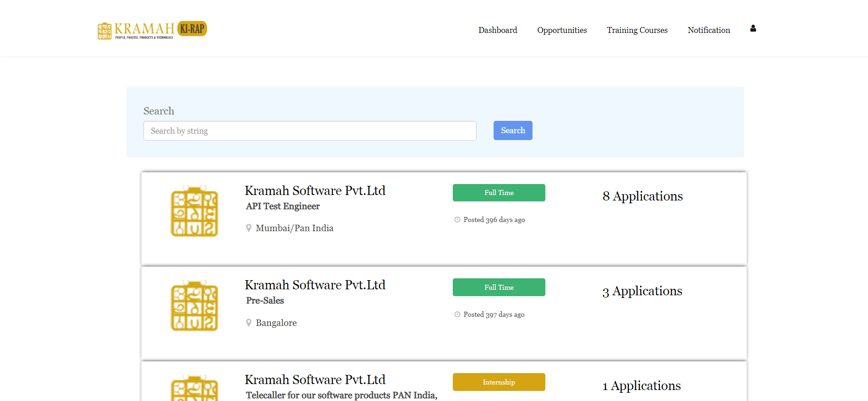
Task: Open the Opportunities menu
Action: point(562,30)
